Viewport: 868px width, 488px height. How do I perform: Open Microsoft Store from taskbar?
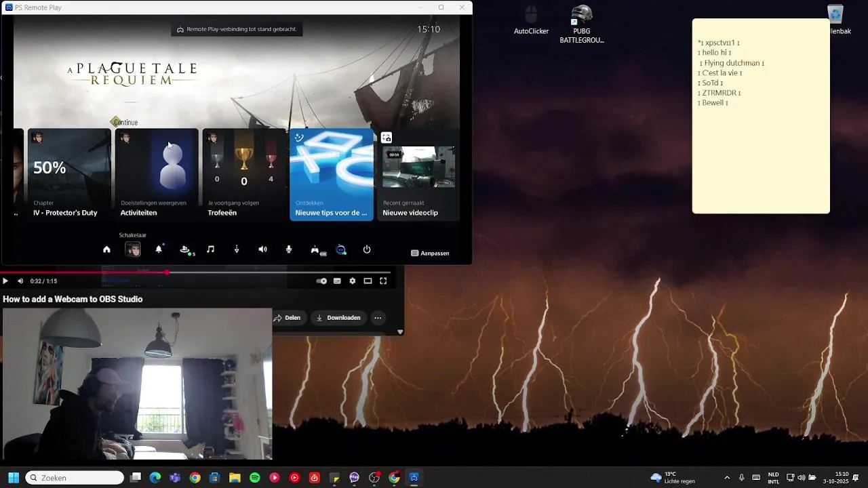point(215,478)
